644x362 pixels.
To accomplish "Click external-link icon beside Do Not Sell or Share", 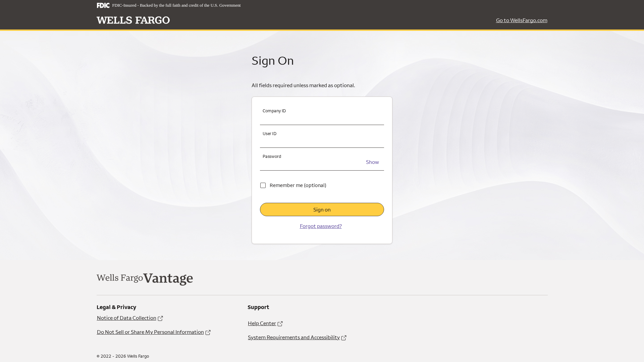I will pos(208,333).
